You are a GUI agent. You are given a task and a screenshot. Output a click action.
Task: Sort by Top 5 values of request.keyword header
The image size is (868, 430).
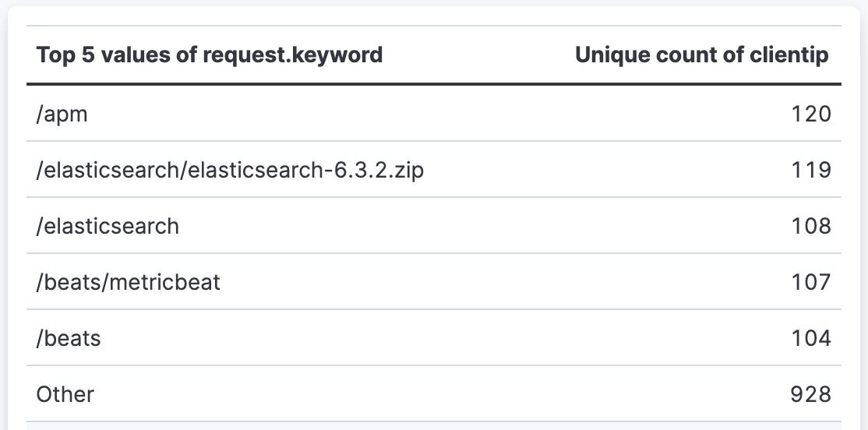(210, 55)
